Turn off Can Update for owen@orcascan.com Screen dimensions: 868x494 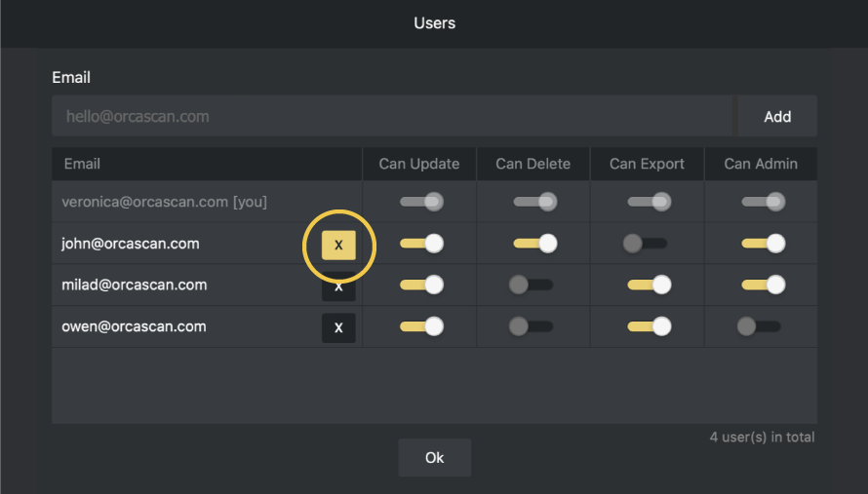(420, 326)
